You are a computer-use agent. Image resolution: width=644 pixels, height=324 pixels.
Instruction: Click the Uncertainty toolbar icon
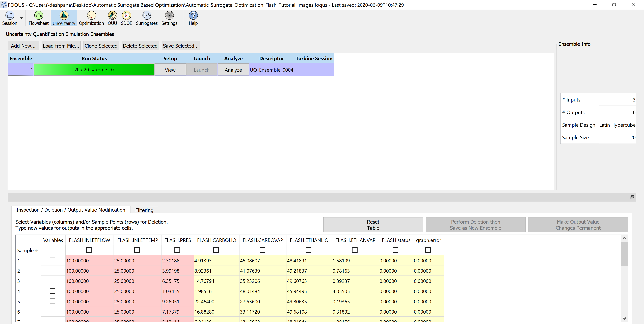tap(64, 15)
